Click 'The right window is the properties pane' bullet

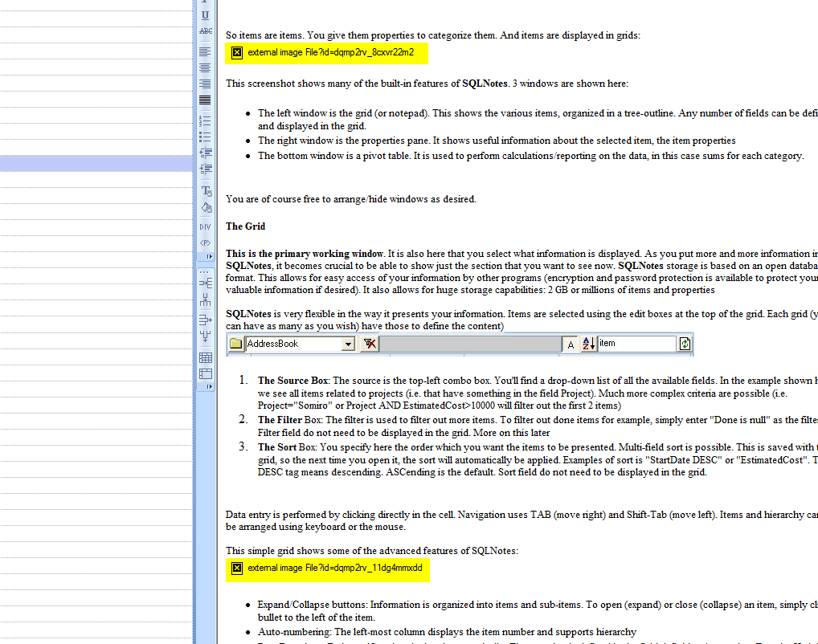coord(497,141)
